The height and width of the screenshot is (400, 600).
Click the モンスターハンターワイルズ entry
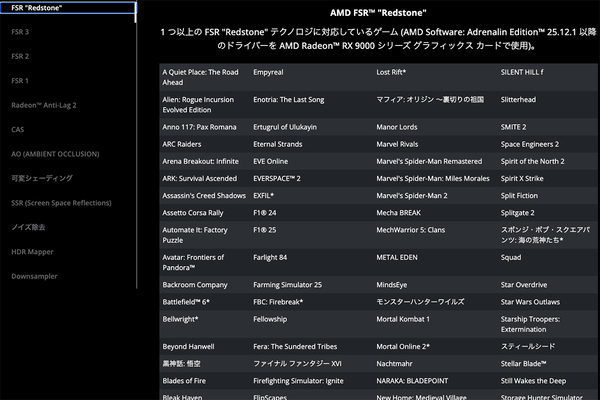point(420,302)
